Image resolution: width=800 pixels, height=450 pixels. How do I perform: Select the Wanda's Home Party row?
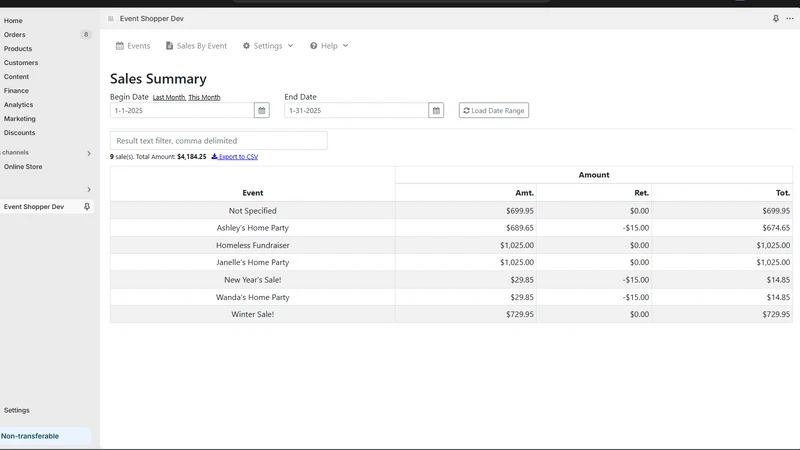pos(451,297)
